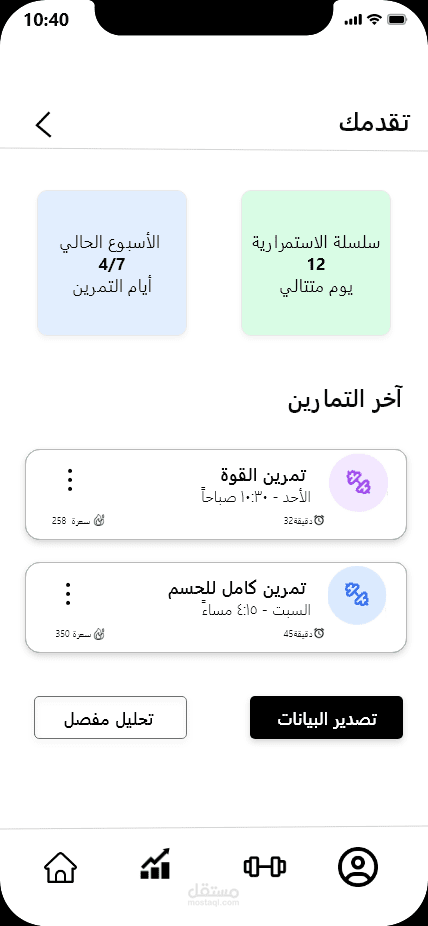Tap purple dumbbell icon of تمرين القوة
Viewport: 428px width, 926px height.
(358, 483)
